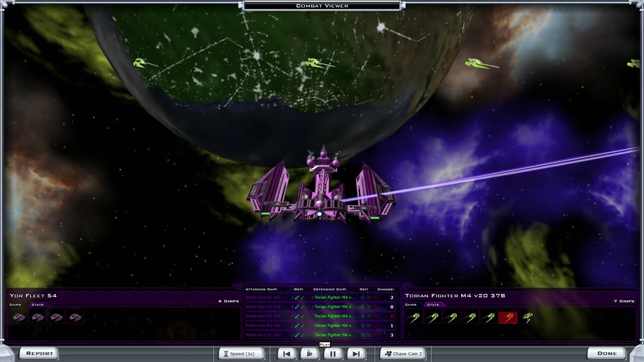This screenshot has width=644, height=362.
Task: Click the Yor Fleet 54 title
Action: point(33,296)
